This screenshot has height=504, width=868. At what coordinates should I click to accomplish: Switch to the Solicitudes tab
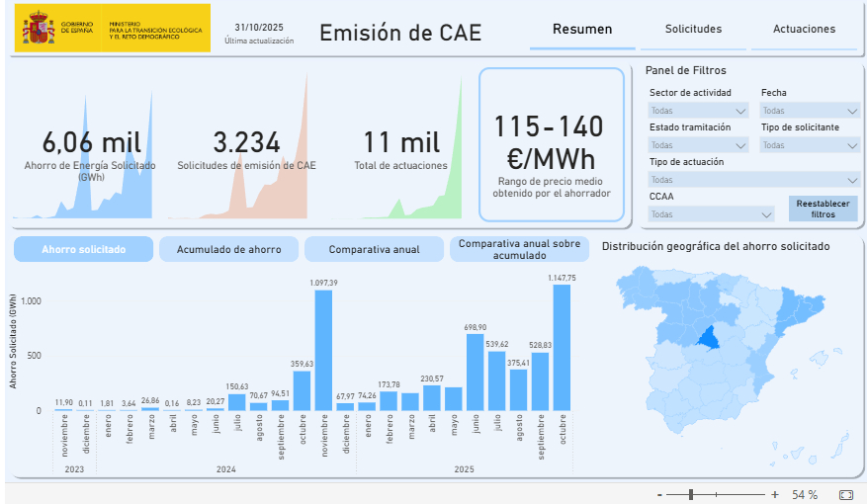point(693,30)
